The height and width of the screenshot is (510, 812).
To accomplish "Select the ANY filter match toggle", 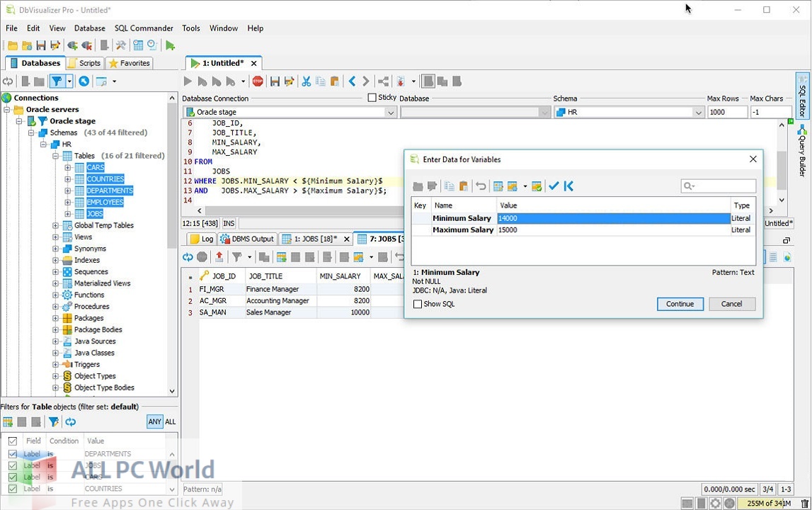I will [x=155, y=422].
